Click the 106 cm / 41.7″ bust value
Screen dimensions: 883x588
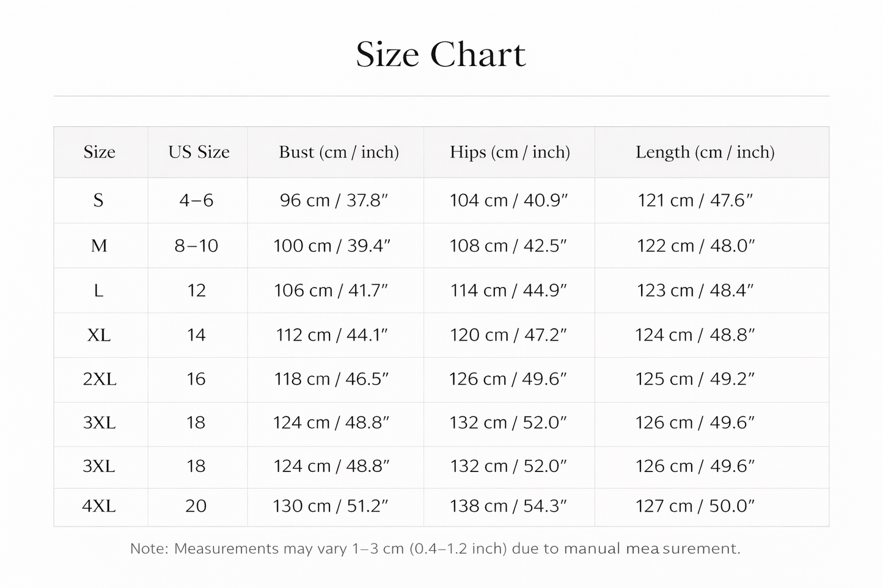tap(331, 290)
